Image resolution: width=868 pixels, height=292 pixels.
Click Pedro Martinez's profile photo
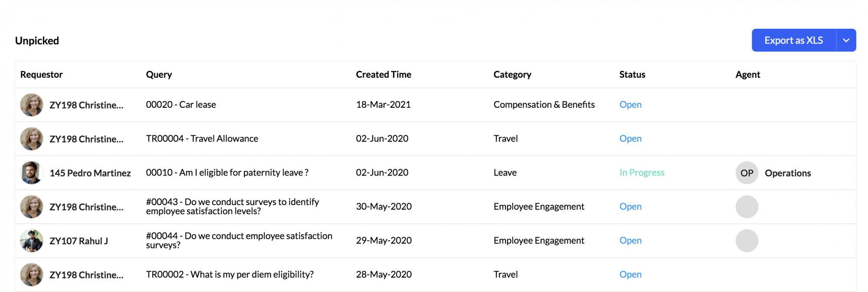[x=32, y=173]
